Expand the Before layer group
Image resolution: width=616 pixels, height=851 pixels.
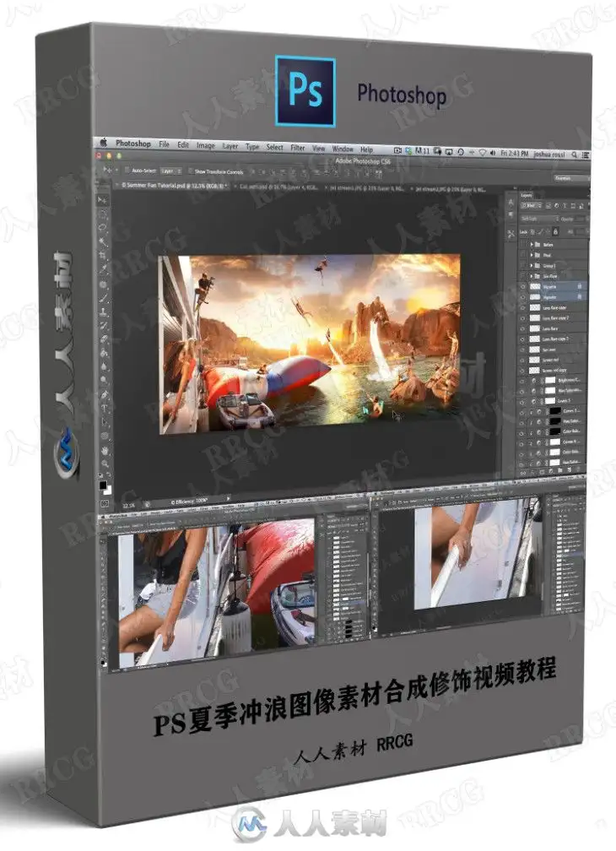coord(532,245)
